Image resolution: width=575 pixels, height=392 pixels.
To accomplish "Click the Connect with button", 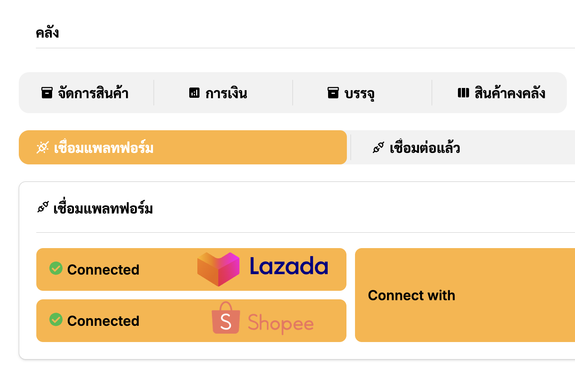I will click(x=464, y=295).
